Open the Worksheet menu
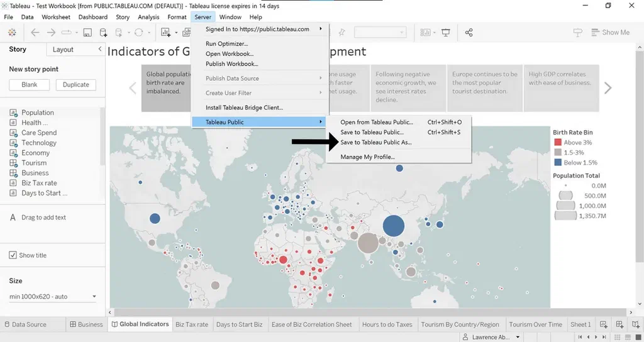This screenshot has height=342, width=644. click(x=56, y=17)
